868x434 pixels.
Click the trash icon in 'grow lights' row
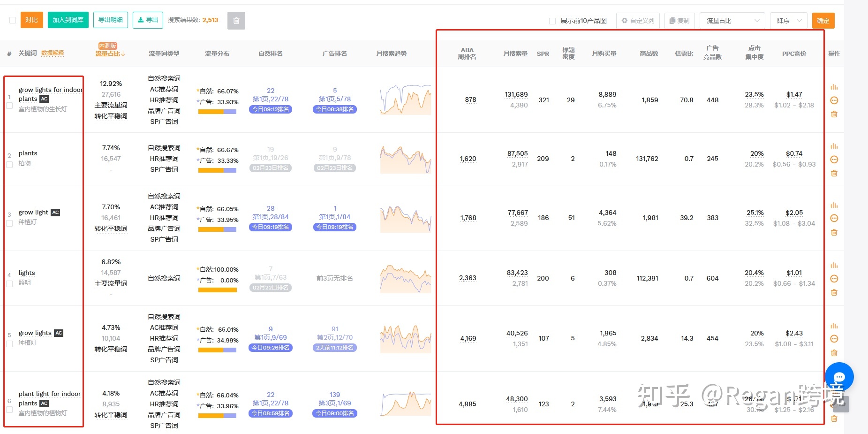(834, 353)
